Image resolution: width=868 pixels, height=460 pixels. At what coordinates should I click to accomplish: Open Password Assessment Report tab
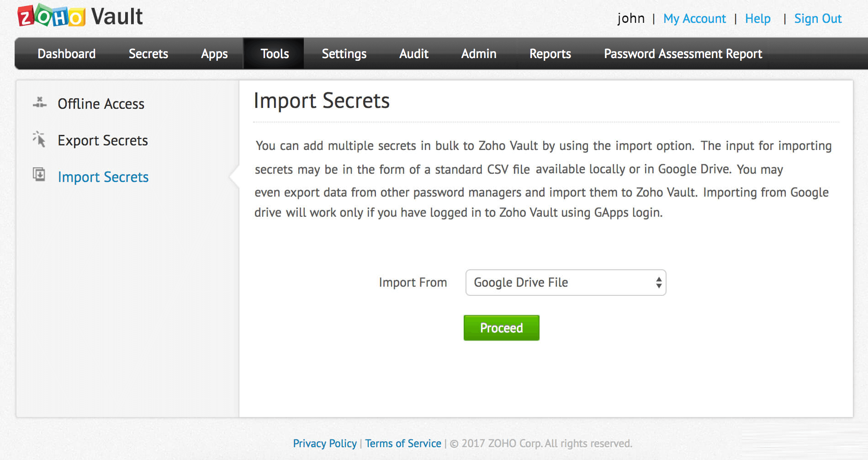[x=683, y=54]
